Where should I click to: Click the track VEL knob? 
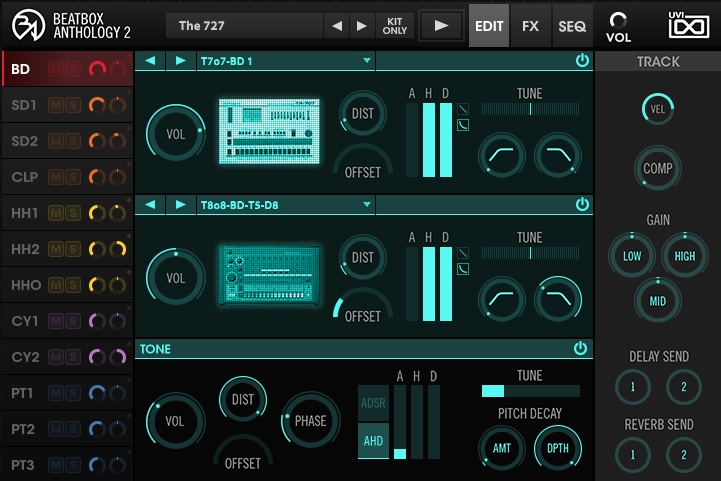tap(658, 109)
